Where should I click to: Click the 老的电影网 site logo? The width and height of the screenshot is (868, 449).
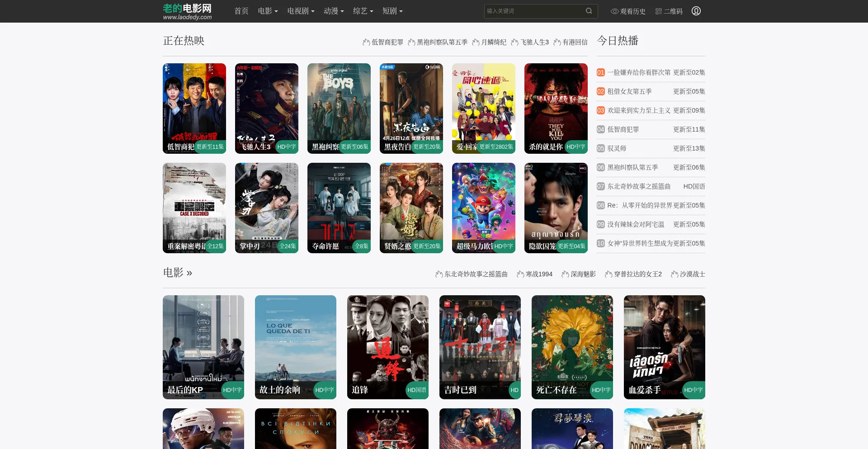[x=187, y=11]
